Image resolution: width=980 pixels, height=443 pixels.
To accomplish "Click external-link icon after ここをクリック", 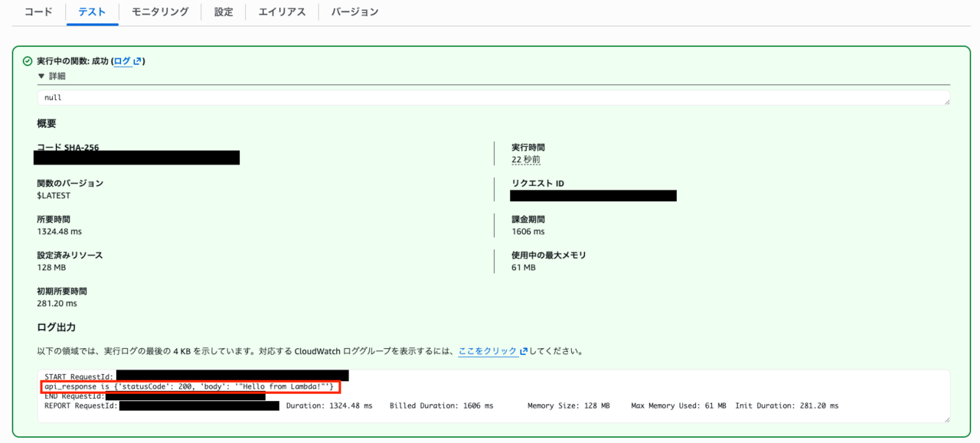I will pyautogui.click(x=524, y=351).
